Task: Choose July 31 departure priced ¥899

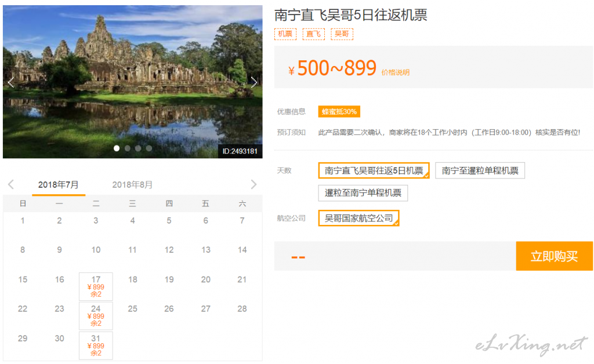Action: click(96, 345)
